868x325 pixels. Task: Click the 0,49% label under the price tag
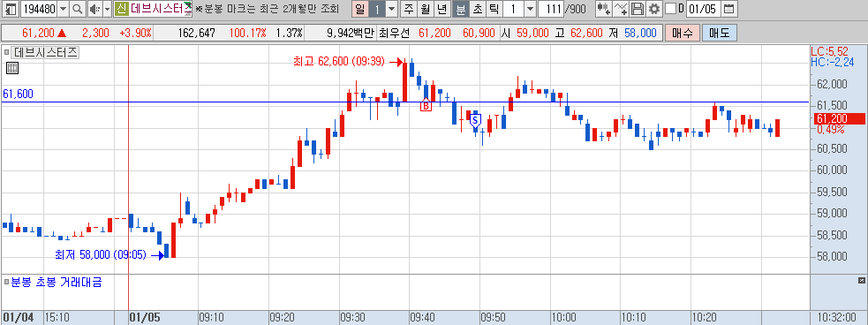coord(830,129)
